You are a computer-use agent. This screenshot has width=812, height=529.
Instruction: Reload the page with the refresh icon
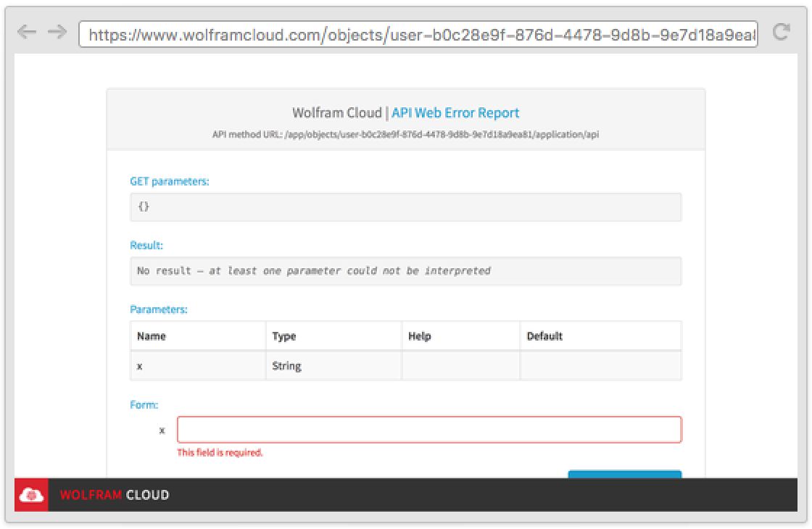coord(781,32)
